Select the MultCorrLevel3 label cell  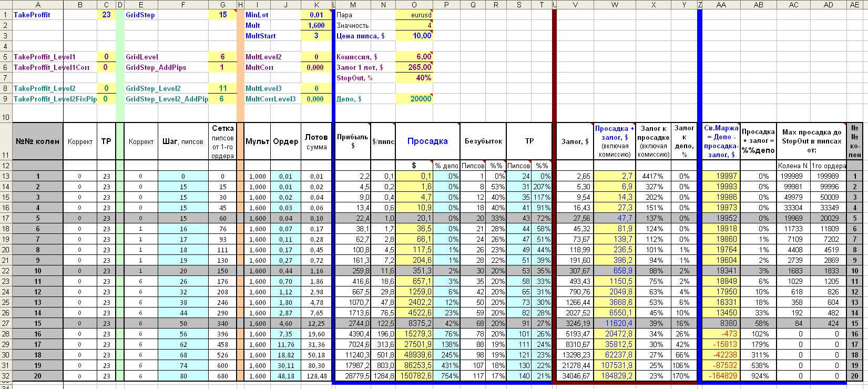pyautogui.click(x=272, y=99)
